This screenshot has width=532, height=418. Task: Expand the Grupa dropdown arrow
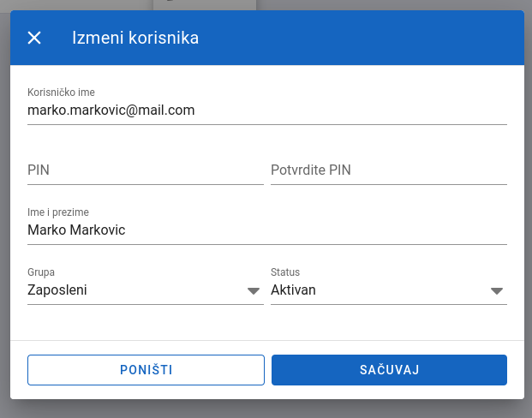[x=254, y=290]
